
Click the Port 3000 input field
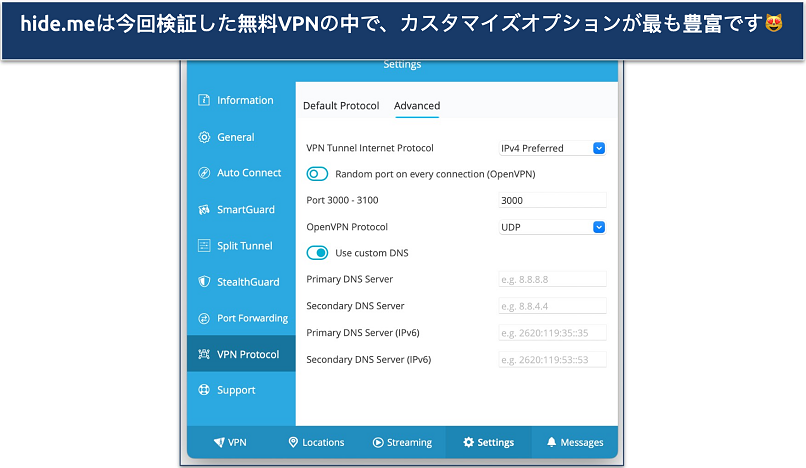(x=552, y=200)
